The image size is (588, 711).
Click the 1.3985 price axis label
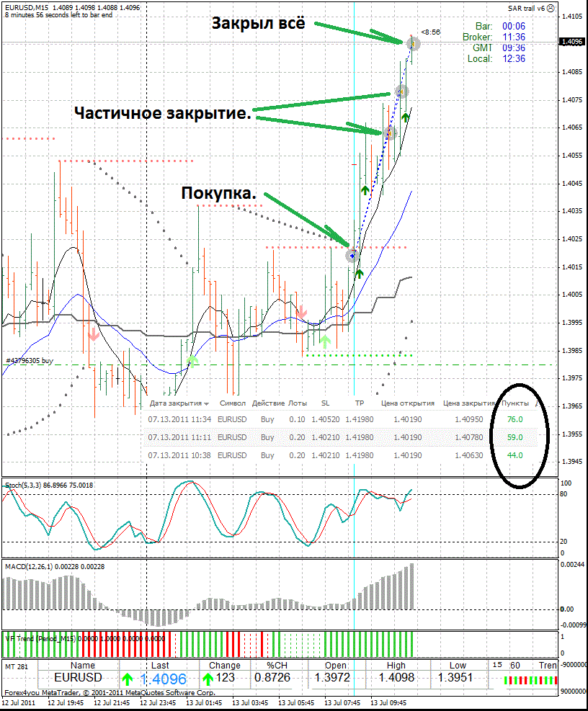(x=572, y=351)
